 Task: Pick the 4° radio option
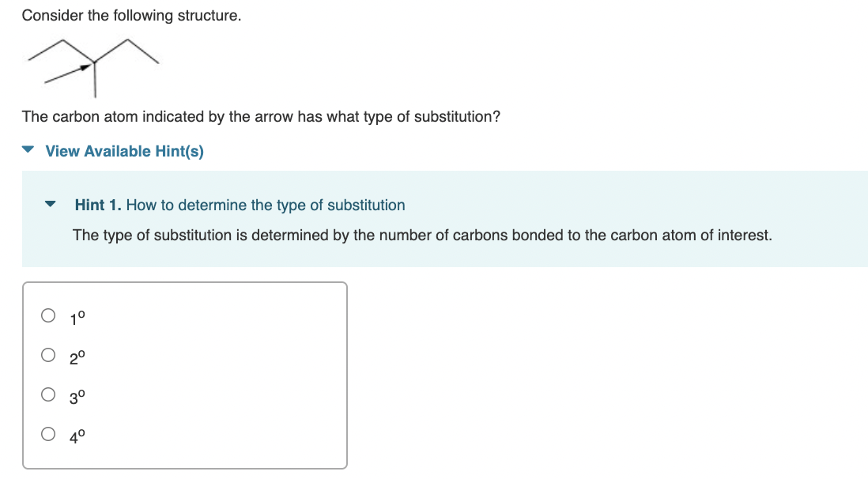49,432
